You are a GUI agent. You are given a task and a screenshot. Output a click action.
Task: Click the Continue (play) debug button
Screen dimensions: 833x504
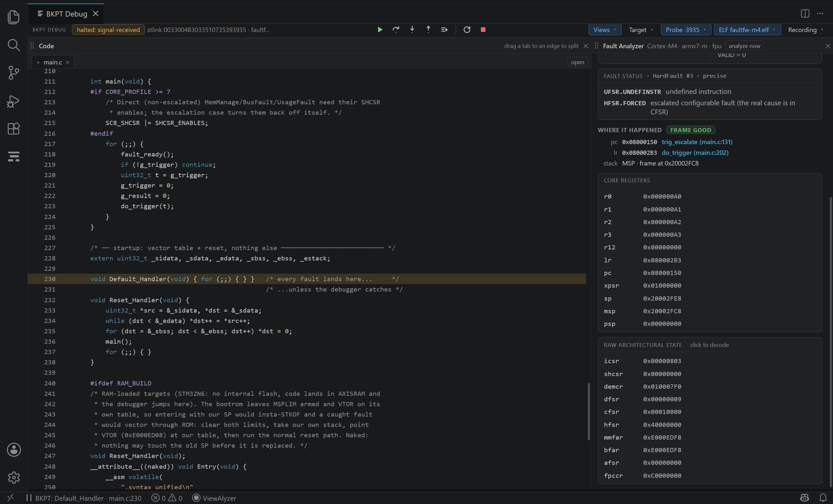click(380, 30)
